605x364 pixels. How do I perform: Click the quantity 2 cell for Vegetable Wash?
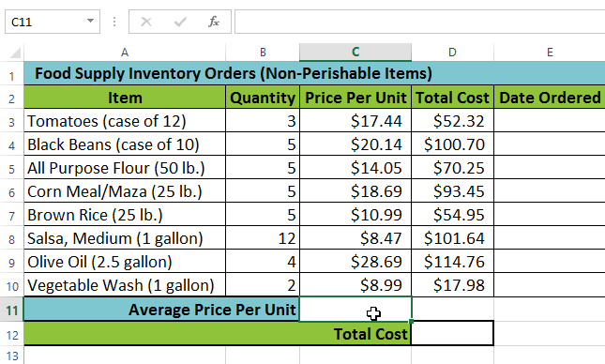coord(263,285)
